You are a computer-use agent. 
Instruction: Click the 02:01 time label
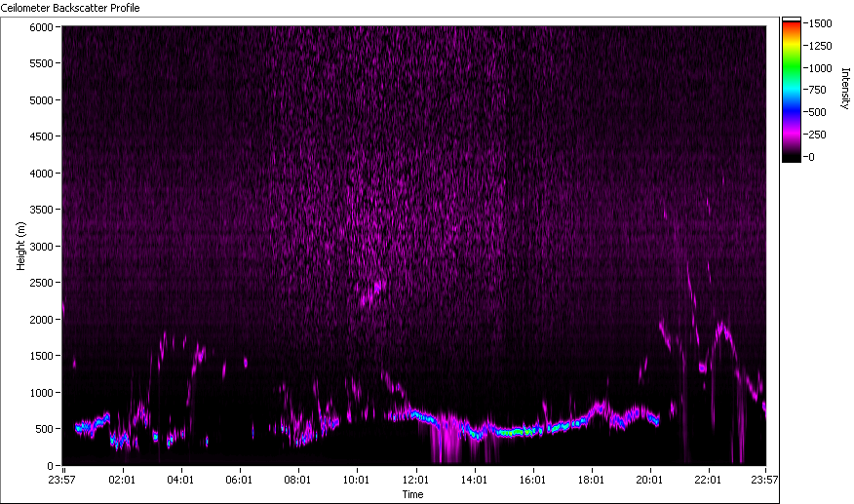[x=122, y=480]
